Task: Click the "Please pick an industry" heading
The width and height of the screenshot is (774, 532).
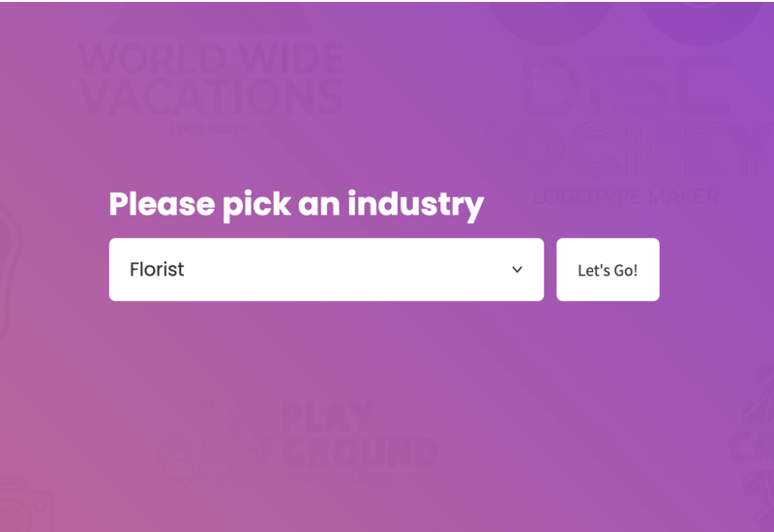Action: tap(296, 205)
